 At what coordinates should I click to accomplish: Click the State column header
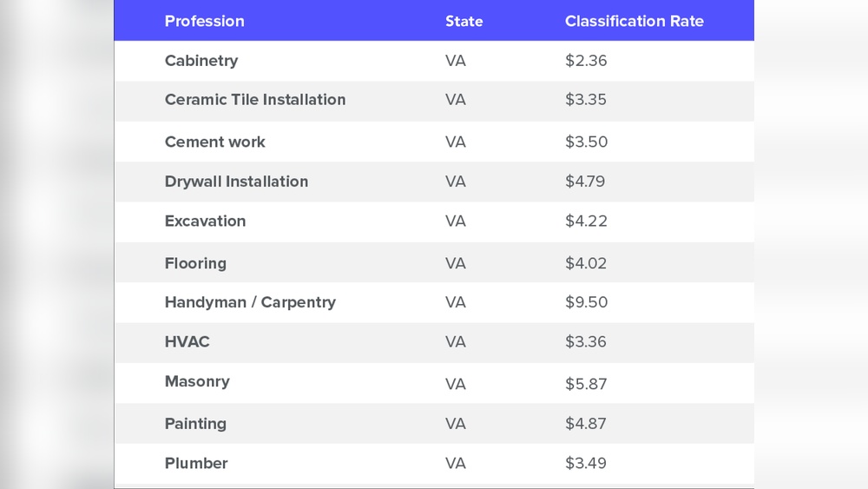464,21
